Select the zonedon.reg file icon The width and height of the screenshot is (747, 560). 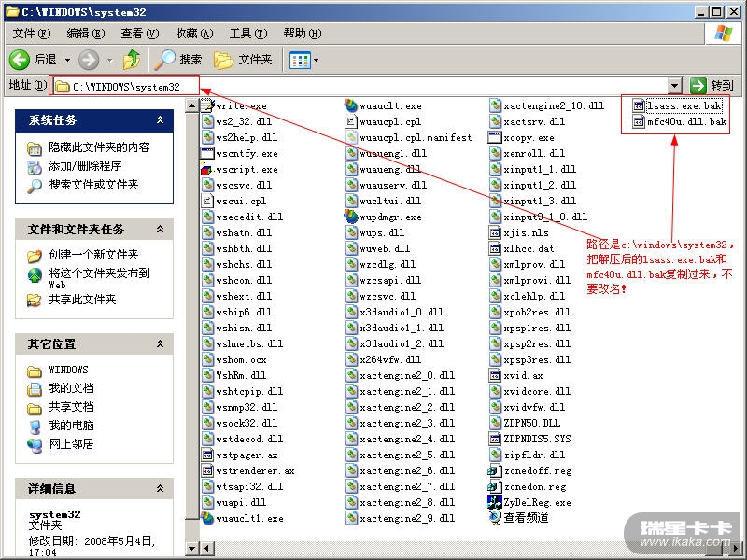(x=495, y=486)
